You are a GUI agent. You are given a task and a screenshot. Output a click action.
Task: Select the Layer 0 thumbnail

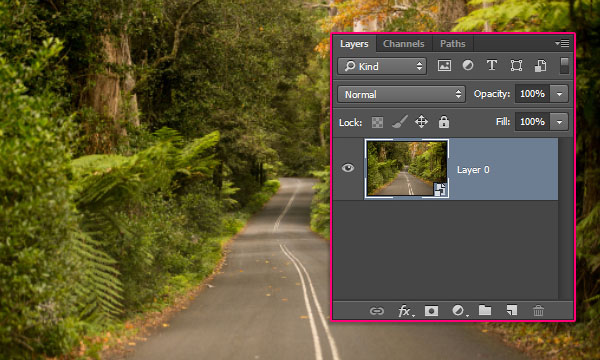click(407, 169)
